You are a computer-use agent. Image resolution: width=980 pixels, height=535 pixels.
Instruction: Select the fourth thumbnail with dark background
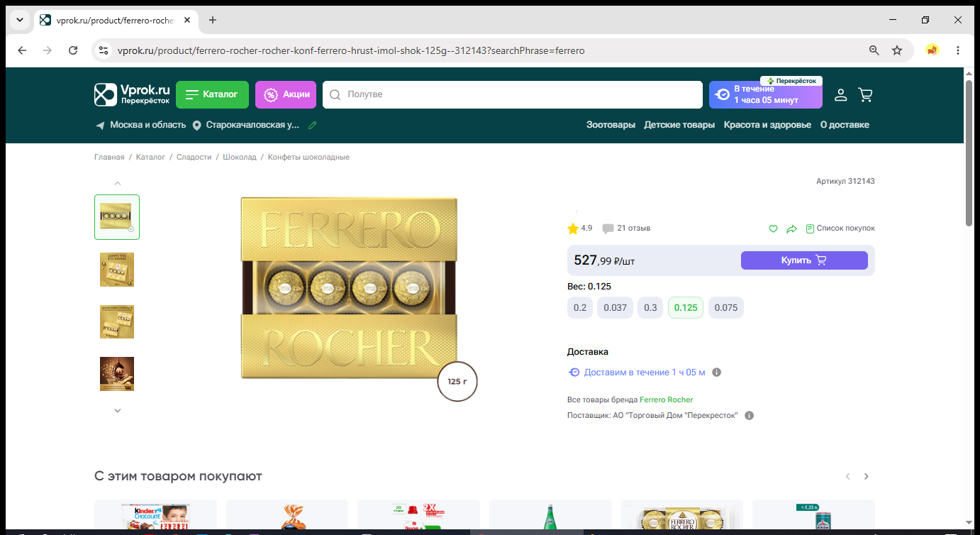(117, 374)
